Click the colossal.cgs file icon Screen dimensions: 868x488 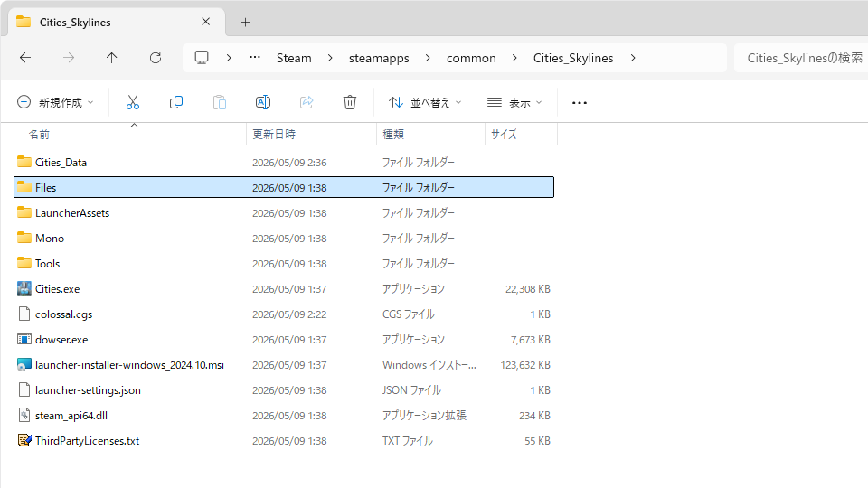coord(24,314)
